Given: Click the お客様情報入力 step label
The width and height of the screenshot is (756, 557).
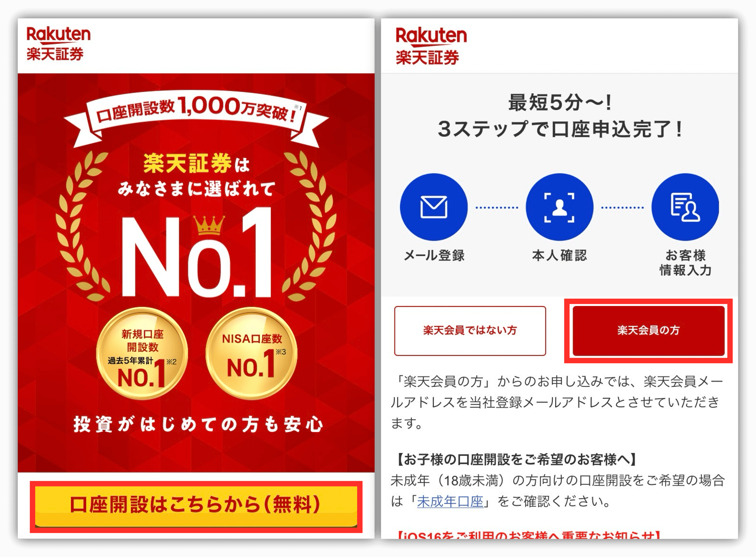Looking at the screenshot, I should (685, 263).
